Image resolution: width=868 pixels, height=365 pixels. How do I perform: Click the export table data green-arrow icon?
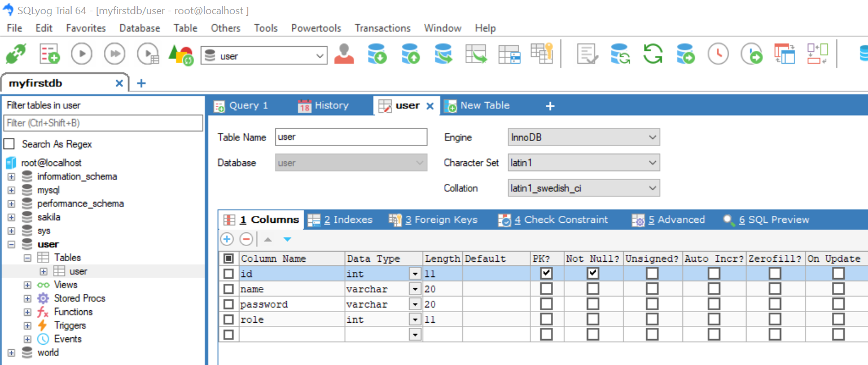pyautogui.click(x=476, y=54)
